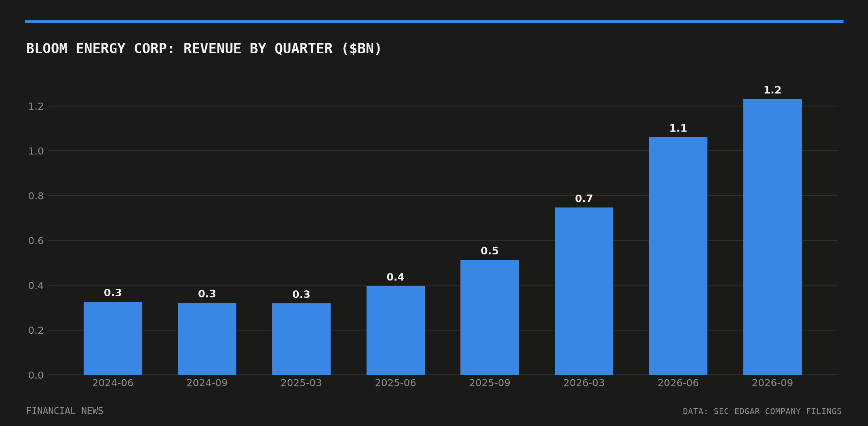Image resolution: width=868 pixels, height=426 pixels.
Task: Click the '0.3' label above the 2024-06 bar
Action: click(113, 293)
